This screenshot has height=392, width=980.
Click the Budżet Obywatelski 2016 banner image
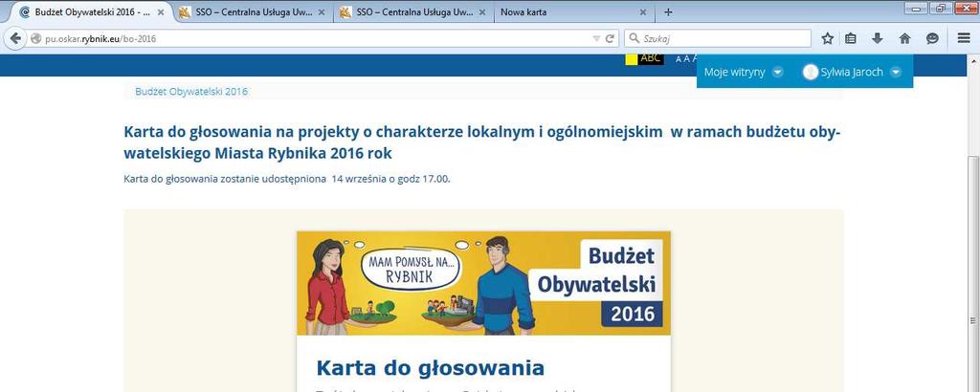(483, 283)
